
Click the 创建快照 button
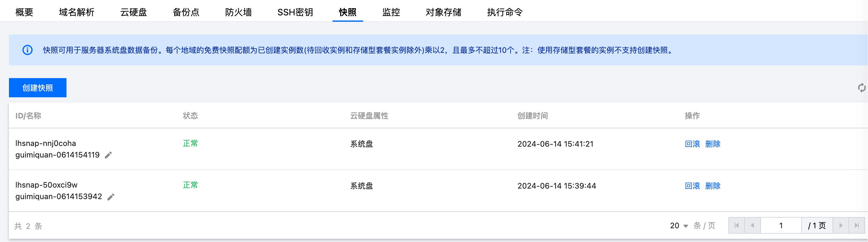37,88
